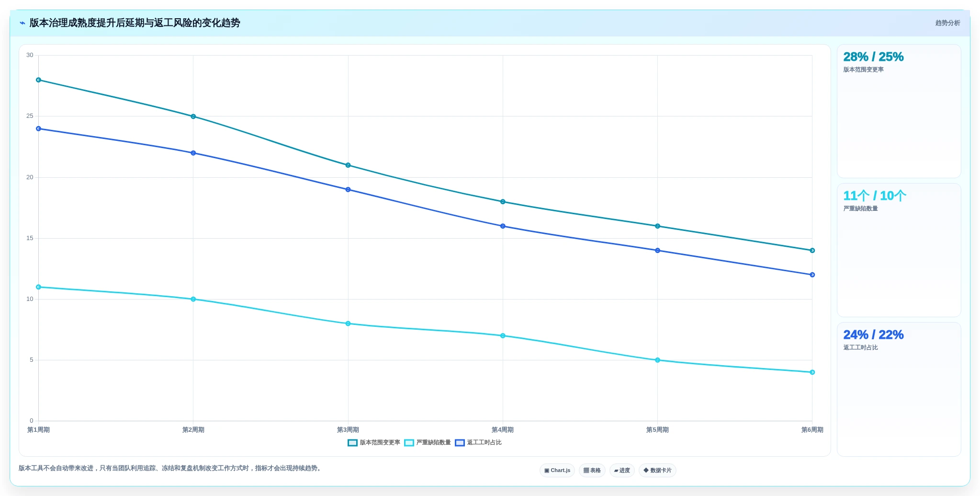Click 严重缺陷数量 caption in the metric card
The width and height of the screenshot is (980, 496).
[x=860, y=209]
